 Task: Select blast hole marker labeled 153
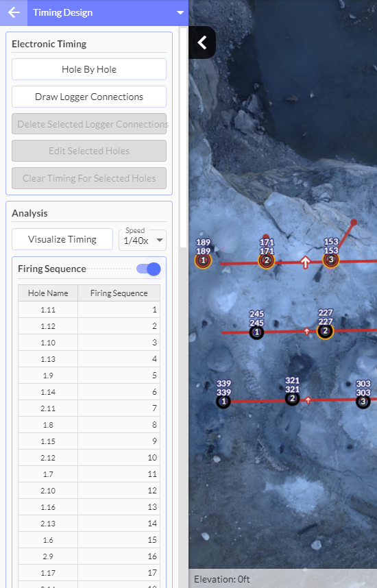click(x=331, y=260)
